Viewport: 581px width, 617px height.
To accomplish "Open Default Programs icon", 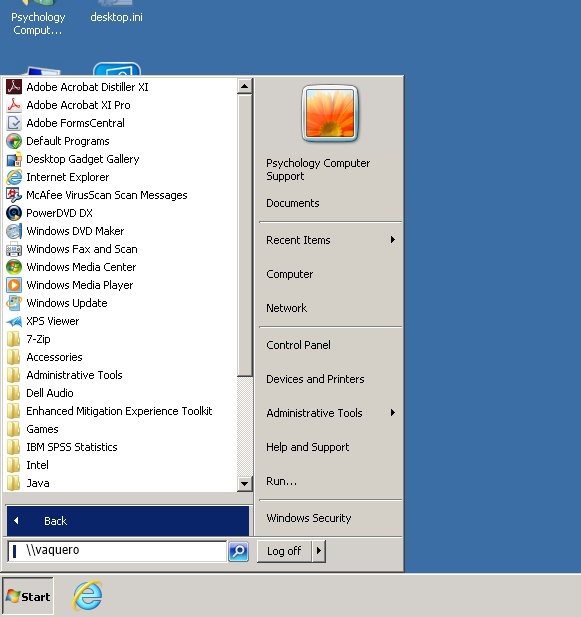I will click(14, 141).
